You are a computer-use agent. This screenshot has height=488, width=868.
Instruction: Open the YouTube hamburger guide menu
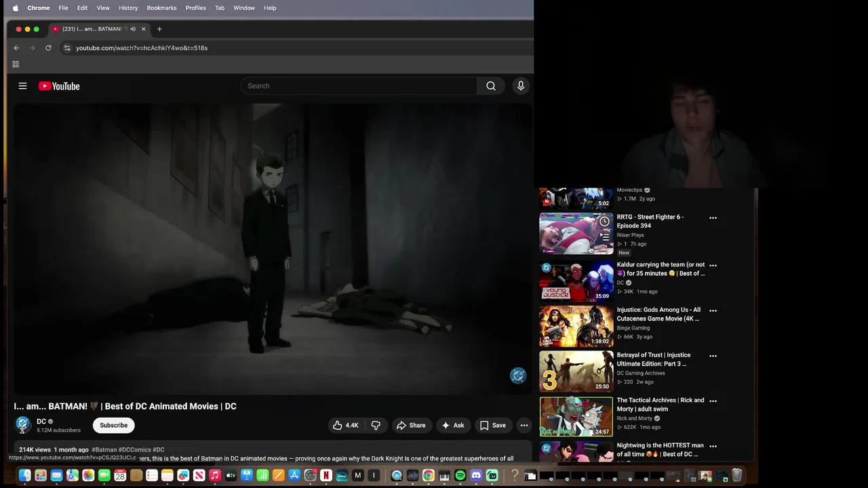click(x=22, y=86)
